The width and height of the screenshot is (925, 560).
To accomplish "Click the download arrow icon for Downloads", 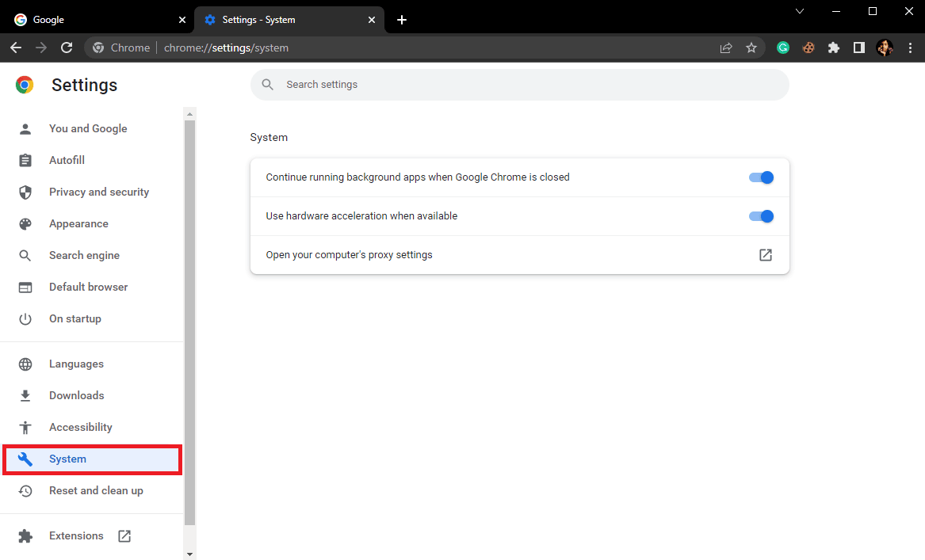I will pyautogui.click(x=25, y=395).
